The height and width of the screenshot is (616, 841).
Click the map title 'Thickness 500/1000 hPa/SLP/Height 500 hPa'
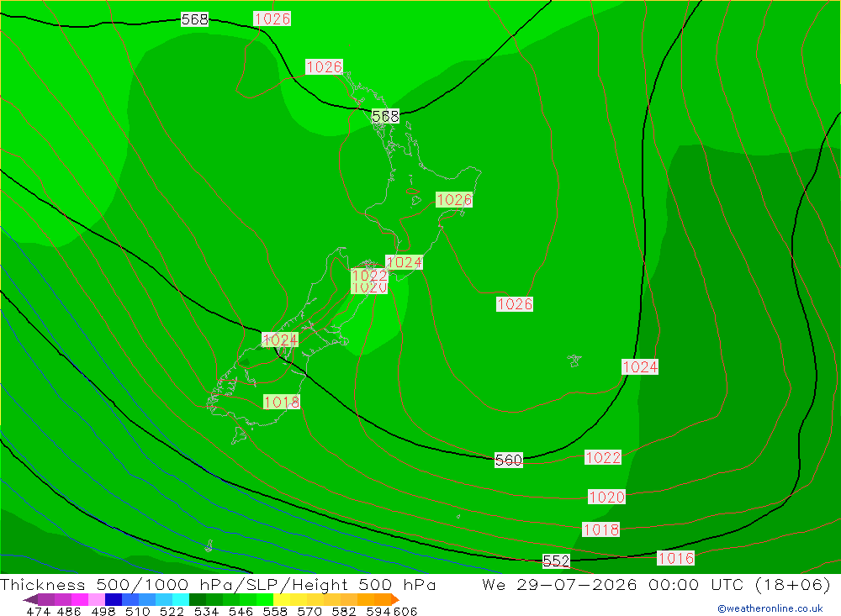(x=218, y=584)
